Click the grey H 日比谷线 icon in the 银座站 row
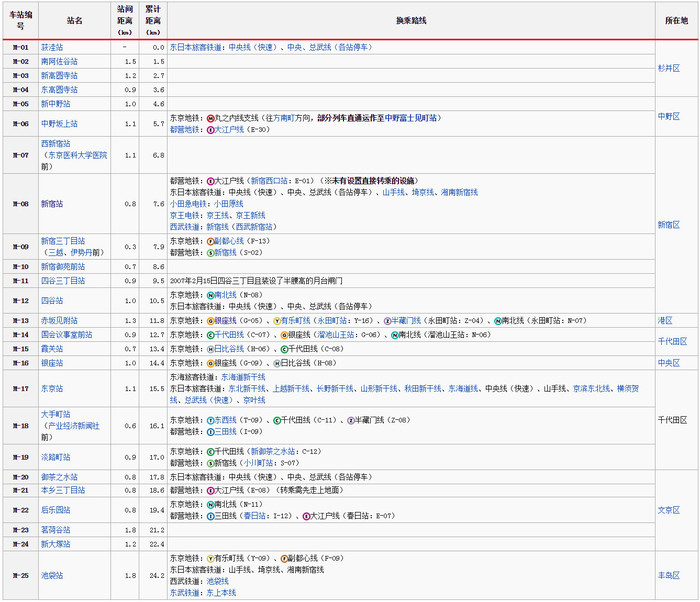 click(x=277, y=364)
